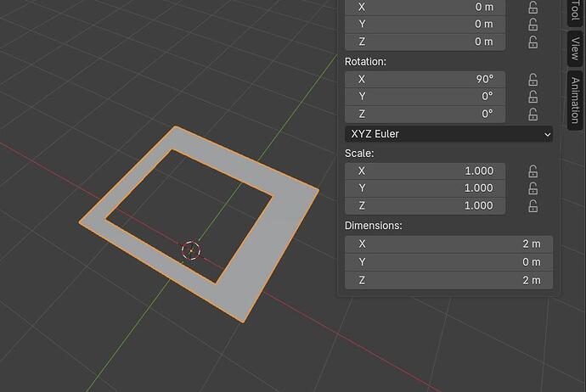Lock Rotation Y with padlock icon
The width and height of the screenshot is (586, 392).
[x=533, y=97]
